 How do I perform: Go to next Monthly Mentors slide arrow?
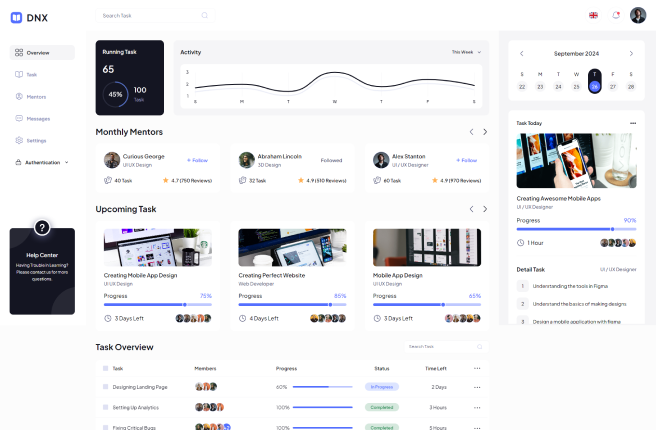485,132
